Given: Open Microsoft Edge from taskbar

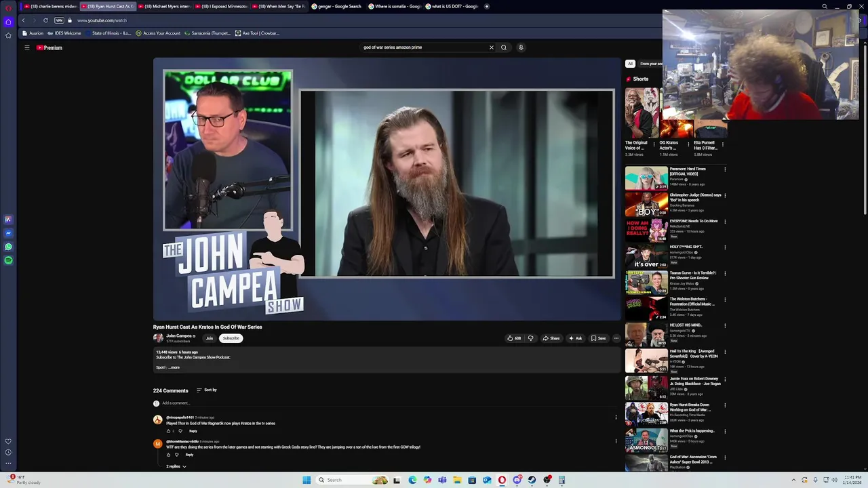Looking at the screenshot, I should click(412, 480).
